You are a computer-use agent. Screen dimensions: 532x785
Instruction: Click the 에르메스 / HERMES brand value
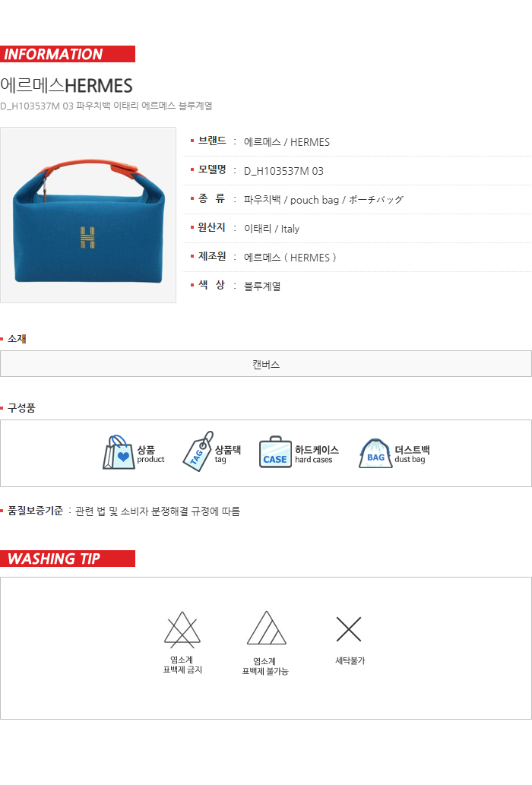click(287, 142)
